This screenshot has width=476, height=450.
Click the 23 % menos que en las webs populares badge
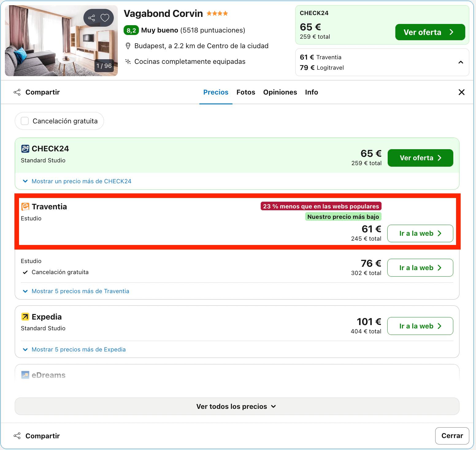point(321,206)
